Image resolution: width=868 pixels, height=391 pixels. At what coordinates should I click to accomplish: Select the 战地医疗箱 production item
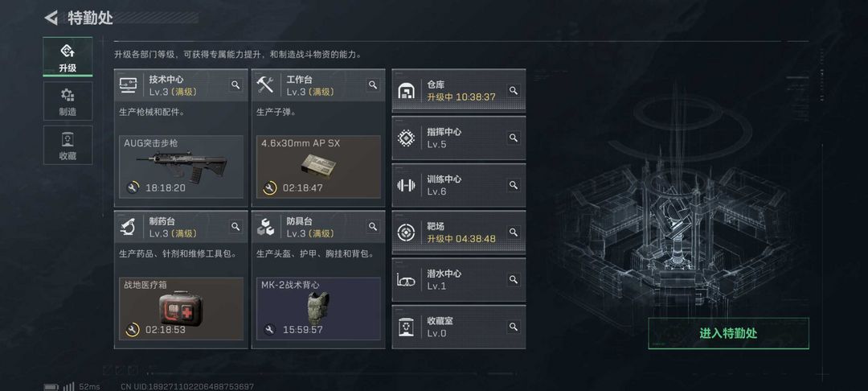click(181, 308)
